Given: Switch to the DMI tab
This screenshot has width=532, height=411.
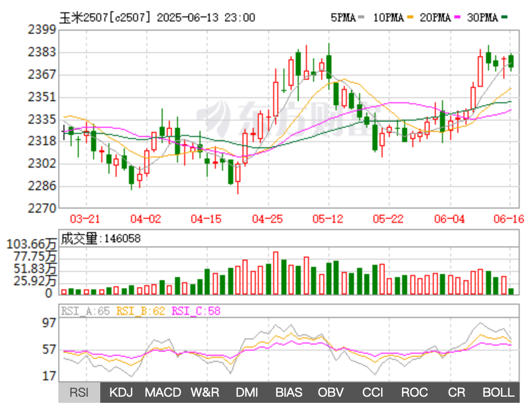Looking at the screenshot, I should (247, 393).
